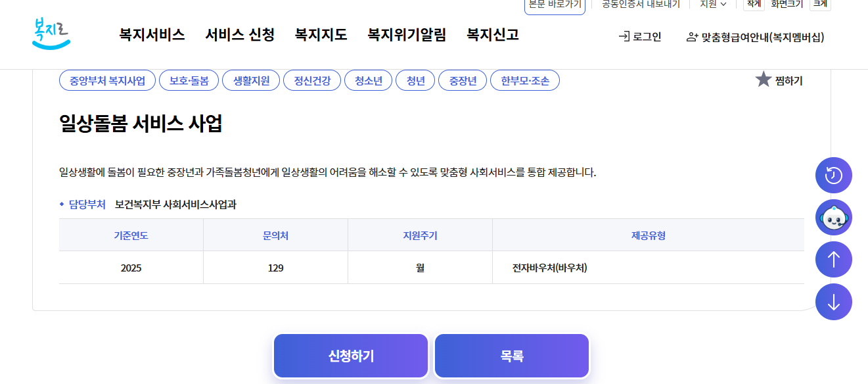
Task: Select the 보호·돌봄 category tag
Action: click(x=189, y=80)
